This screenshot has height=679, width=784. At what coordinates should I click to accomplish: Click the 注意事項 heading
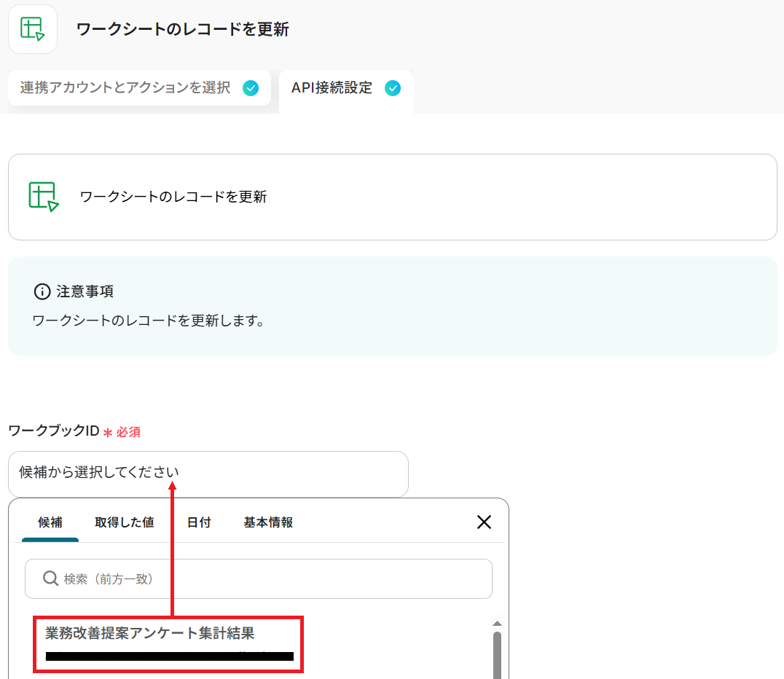tap(85, 291)
